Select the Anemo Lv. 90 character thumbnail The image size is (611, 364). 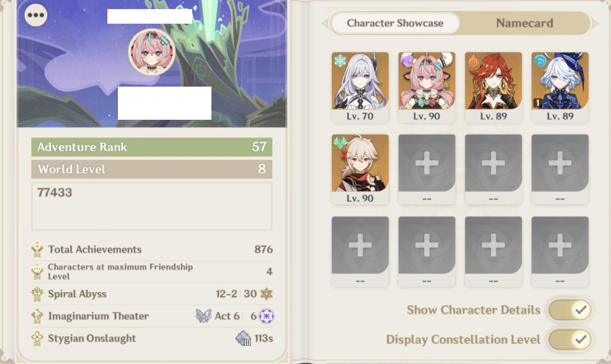360,169
